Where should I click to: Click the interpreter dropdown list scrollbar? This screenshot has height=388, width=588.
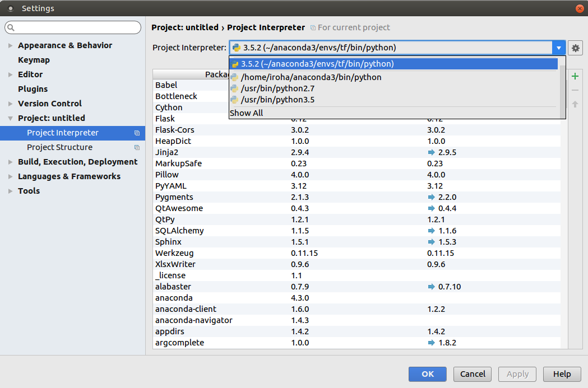coord(563,91)
